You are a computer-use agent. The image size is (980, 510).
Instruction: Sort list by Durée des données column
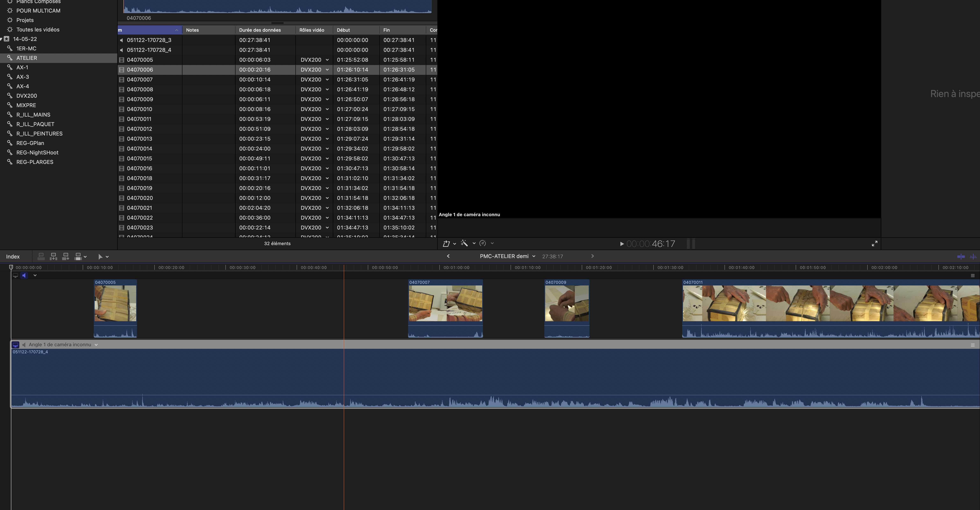pyautogui.click(x=260, y=30)
